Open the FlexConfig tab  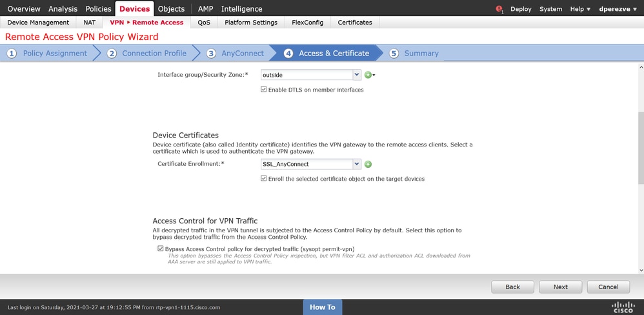click(x=308, y=23)
